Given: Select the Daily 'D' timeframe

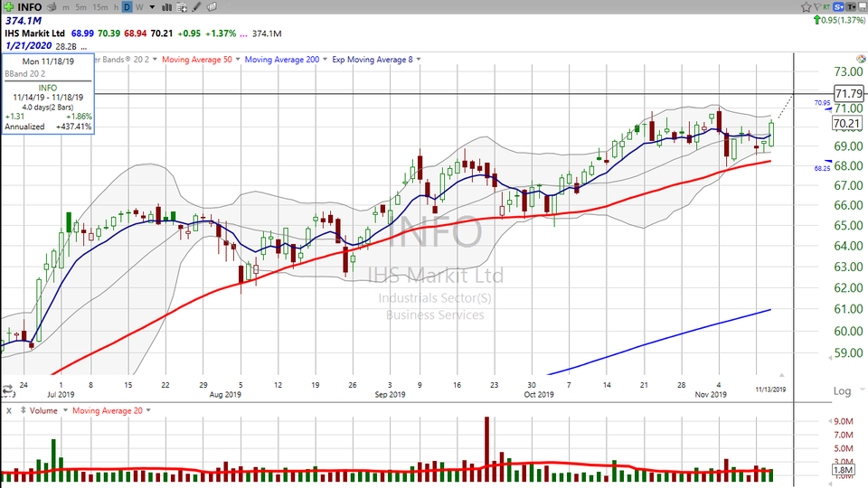Looking at the screenshot, I should pos(127,7).
